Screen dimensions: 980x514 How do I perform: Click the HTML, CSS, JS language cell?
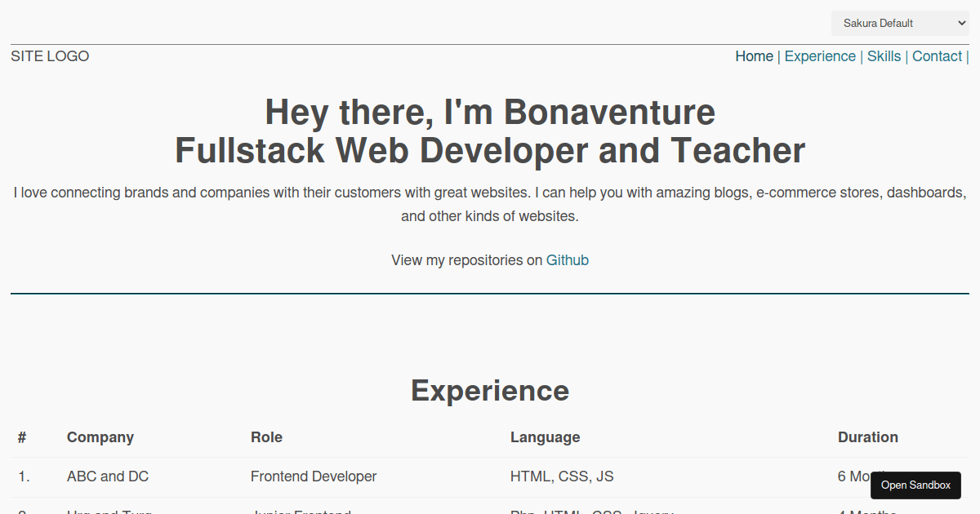[x=561, y=476]
